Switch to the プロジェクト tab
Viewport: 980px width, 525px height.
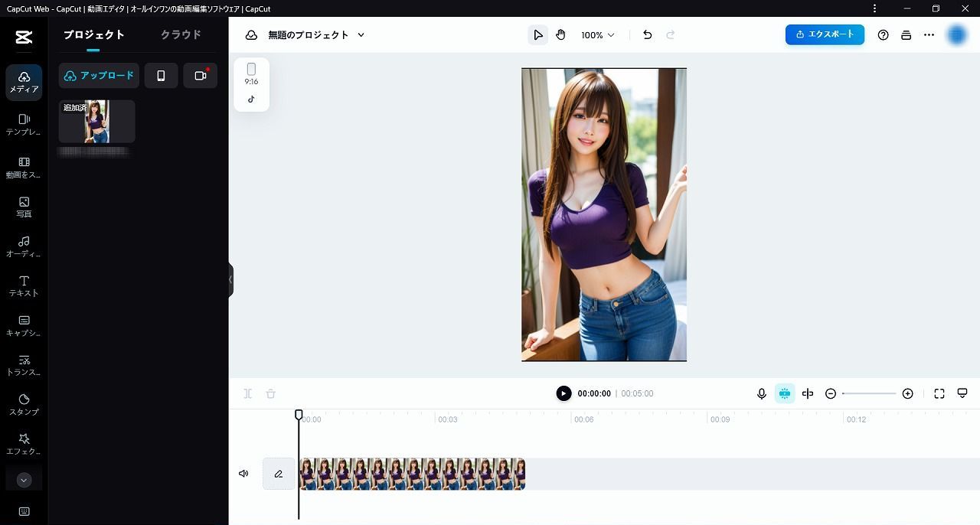click(93, 35)
